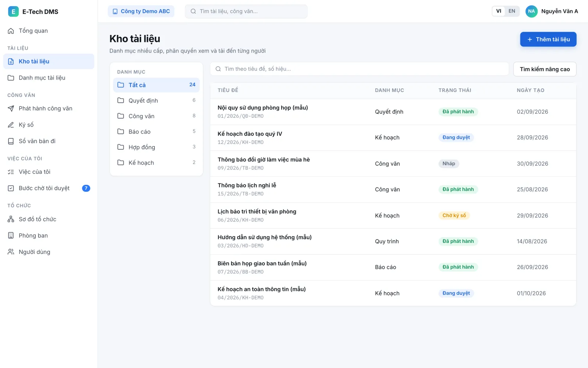This screenshot has height=368, width=588.
Task: Go to Tổng quan page
Action: click(x=49, y=31)
